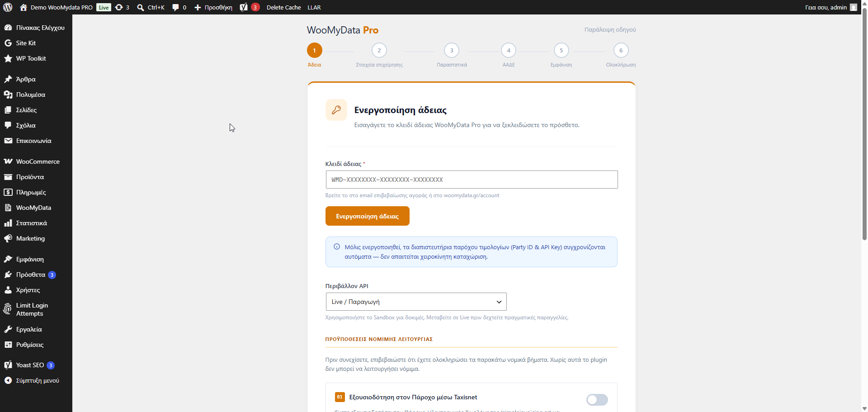868x412 pixels.
Task: Open the Περιβάλλον API dropdown
Action: click(x=416, y=302)
